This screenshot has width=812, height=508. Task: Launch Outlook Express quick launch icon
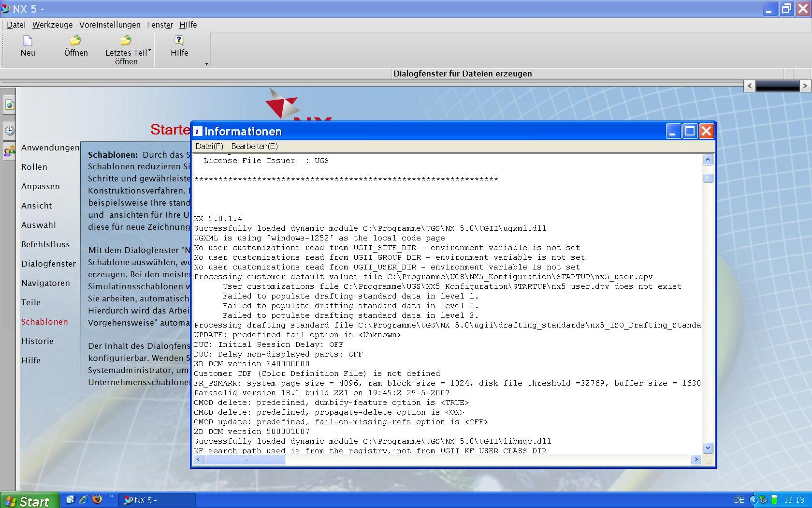click(x=71, y=500)
